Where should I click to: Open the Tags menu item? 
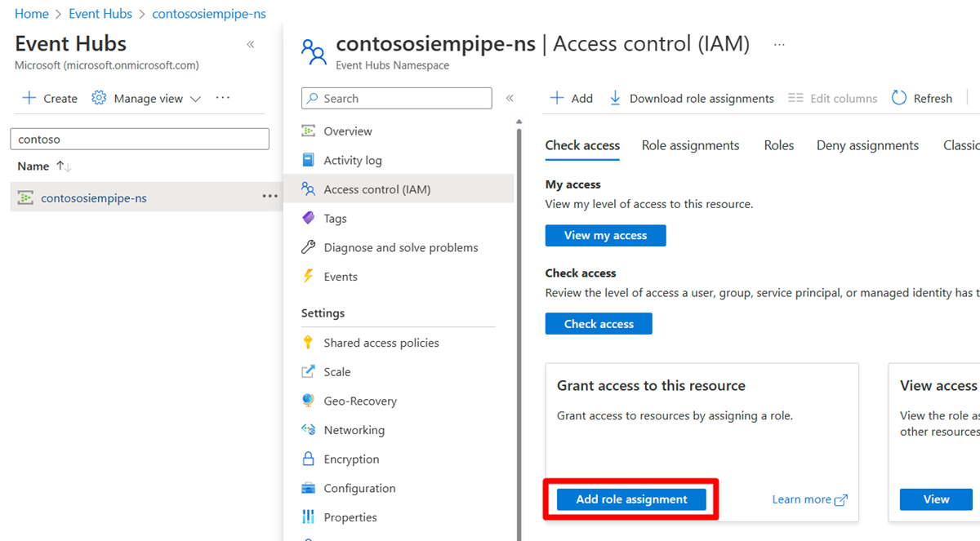[x=335, y=219]
